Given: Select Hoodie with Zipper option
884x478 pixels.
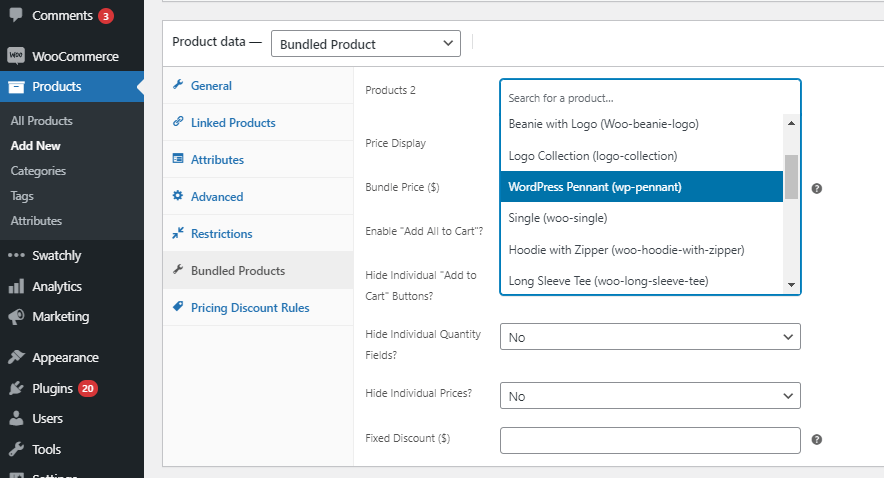Looking at the screenshot, I should pyautogui.click(x=642, y=249).
